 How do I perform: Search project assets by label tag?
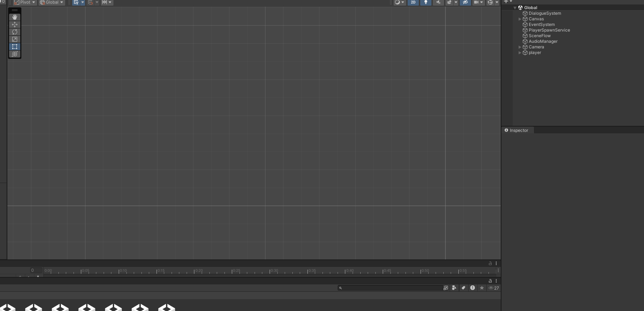tap(463, 288)
